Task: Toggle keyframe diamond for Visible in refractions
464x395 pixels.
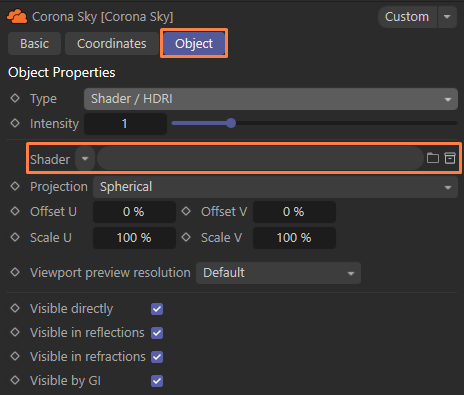Action: (x=15, y=356)
